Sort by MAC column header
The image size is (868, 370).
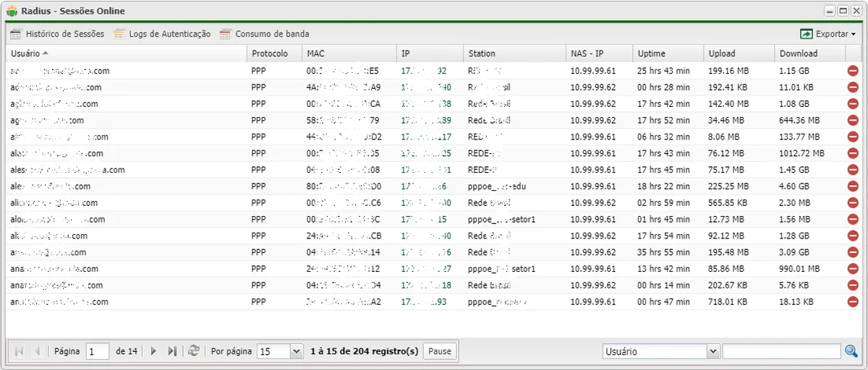[349, 53]
